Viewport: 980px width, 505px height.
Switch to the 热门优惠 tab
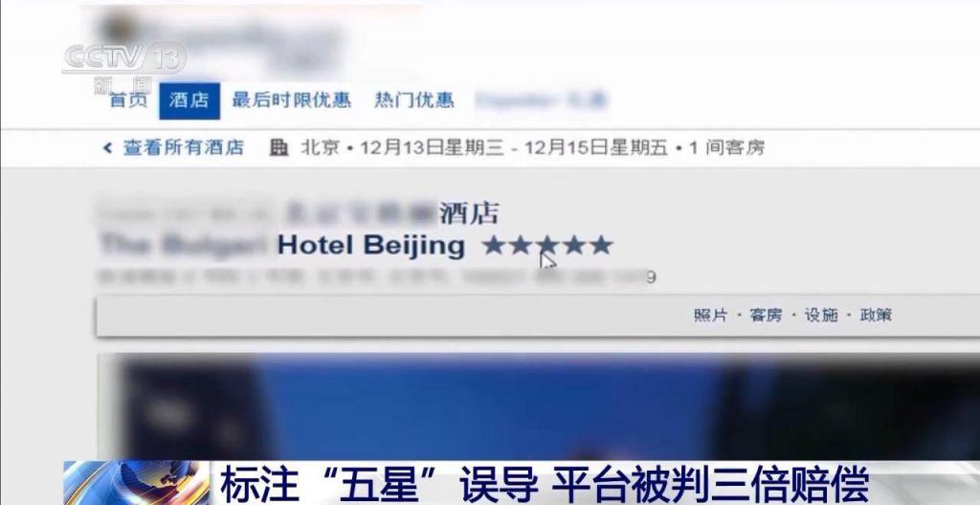point(414,100)
